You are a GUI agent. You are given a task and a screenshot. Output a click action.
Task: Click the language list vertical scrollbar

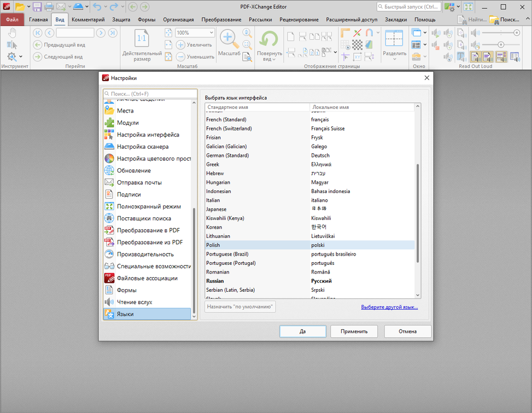pos(417,213)
